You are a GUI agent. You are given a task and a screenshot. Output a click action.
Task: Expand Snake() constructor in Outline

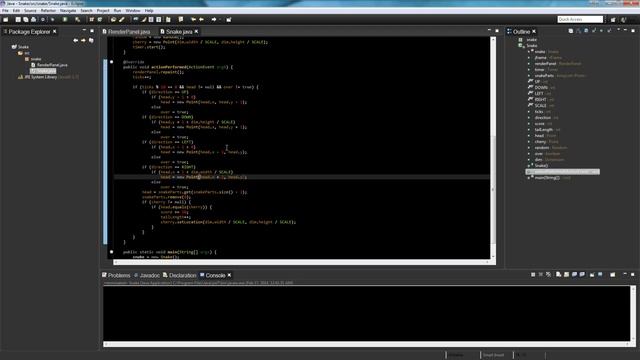(529, 166)
